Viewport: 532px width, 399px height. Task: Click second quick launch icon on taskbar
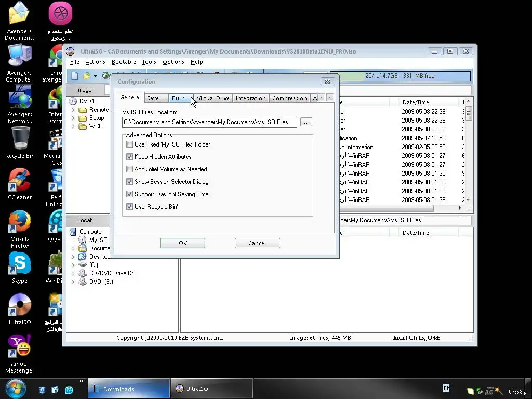(55, 390)
